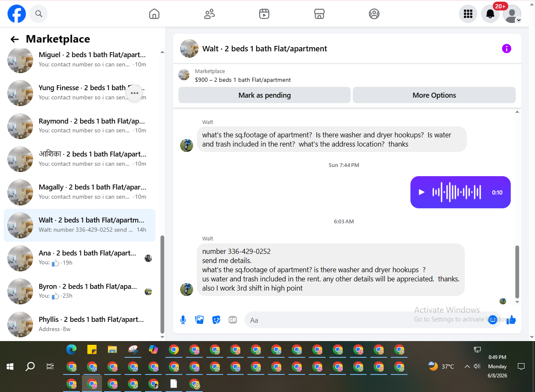This screenshot has height=392, width=535.
Task: Open Phyllis's conversation
Action: [79, 324]
